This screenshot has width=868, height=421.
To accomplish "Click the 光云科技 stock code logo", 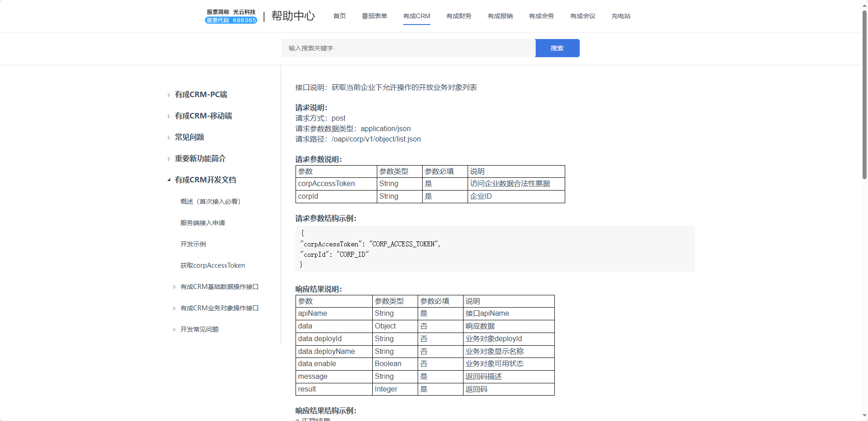I will coord(231,16).
